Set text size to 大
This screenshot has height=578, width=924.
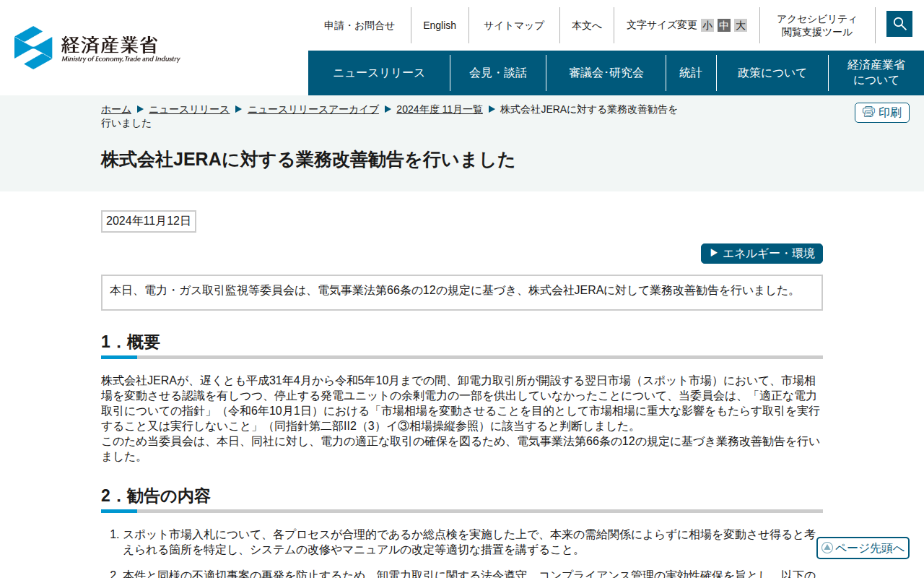click(x=741, y=25)
